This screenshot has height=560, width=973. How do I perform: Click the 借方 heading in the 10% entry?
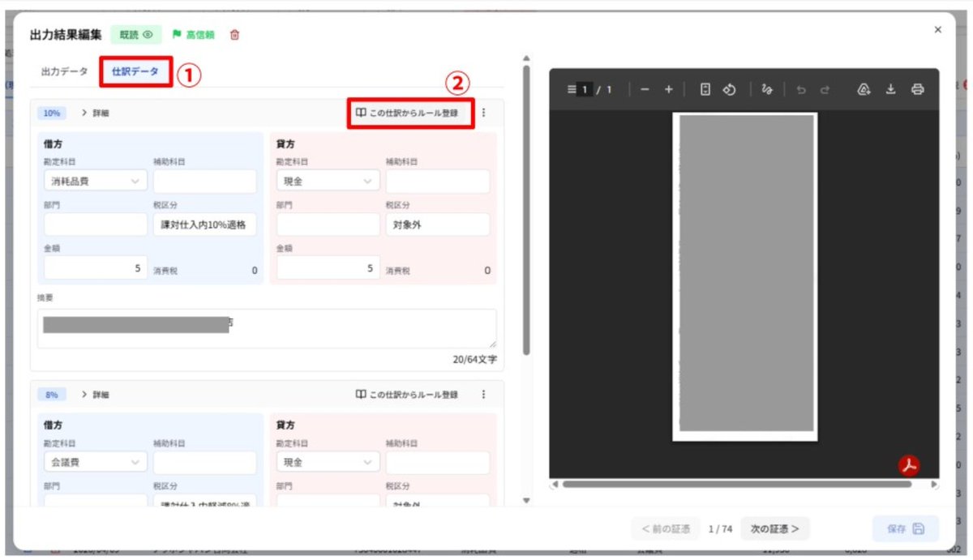(53, 145)
